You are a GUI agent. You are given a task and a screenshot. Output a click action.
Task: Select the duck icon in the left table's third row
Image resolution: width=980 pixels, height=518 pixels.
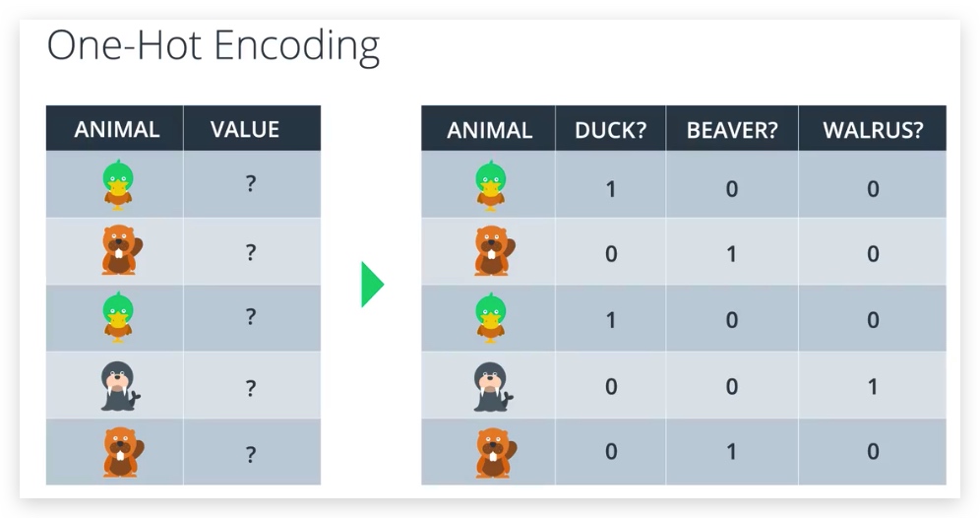coord(118,318)
